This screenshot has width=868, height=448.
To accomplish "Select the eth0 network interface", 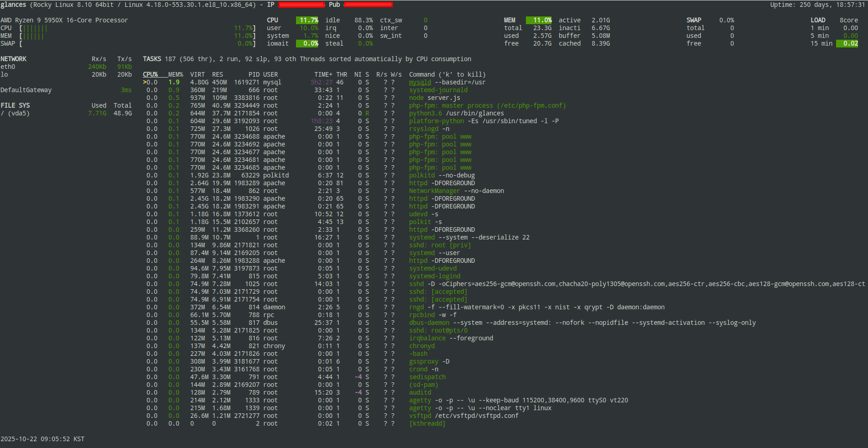I will point(8,67).
